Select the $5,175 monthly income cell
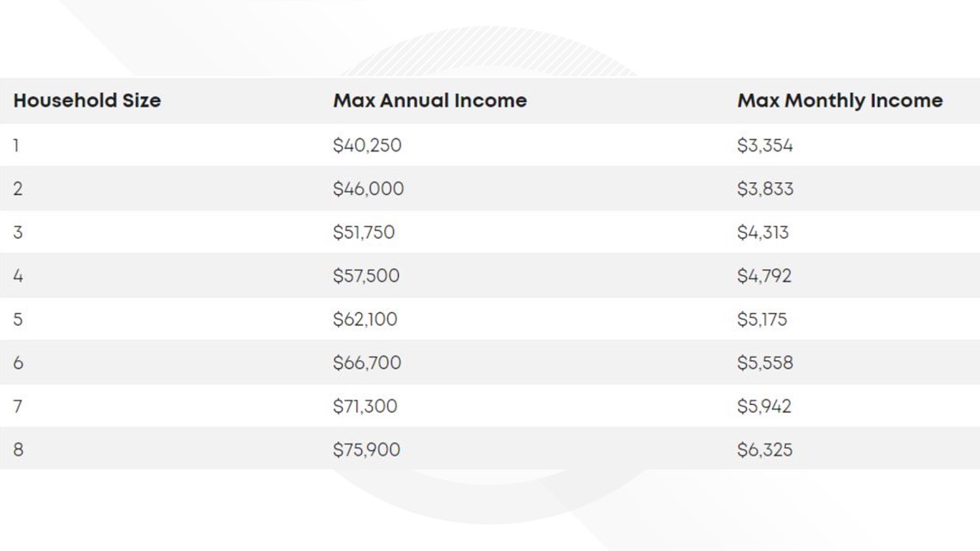The width and height of the screenshot is (980, 551). point(762,319)
